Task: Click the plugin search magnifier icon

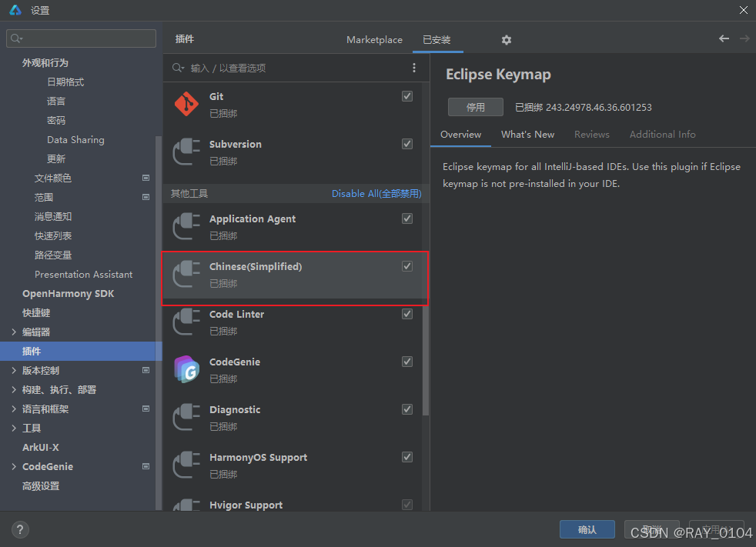Action: point(178,68)
